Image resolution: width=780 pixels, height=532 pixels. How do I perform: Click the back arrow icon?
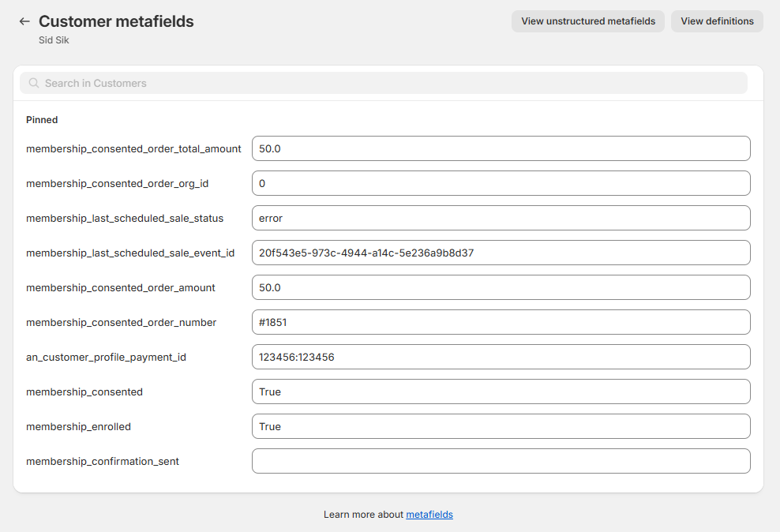pos(24,22)
